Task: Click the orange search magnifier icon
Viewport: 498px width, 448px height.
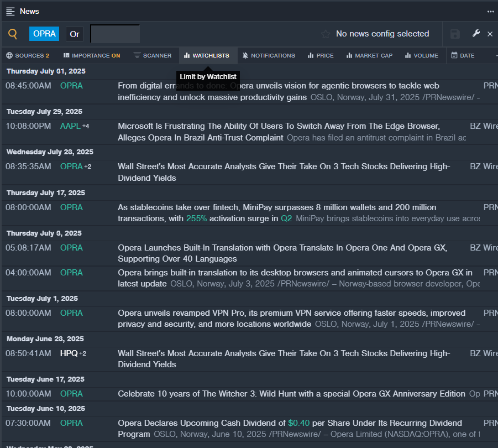Action: pyautogui.click(x=13, y=34)
